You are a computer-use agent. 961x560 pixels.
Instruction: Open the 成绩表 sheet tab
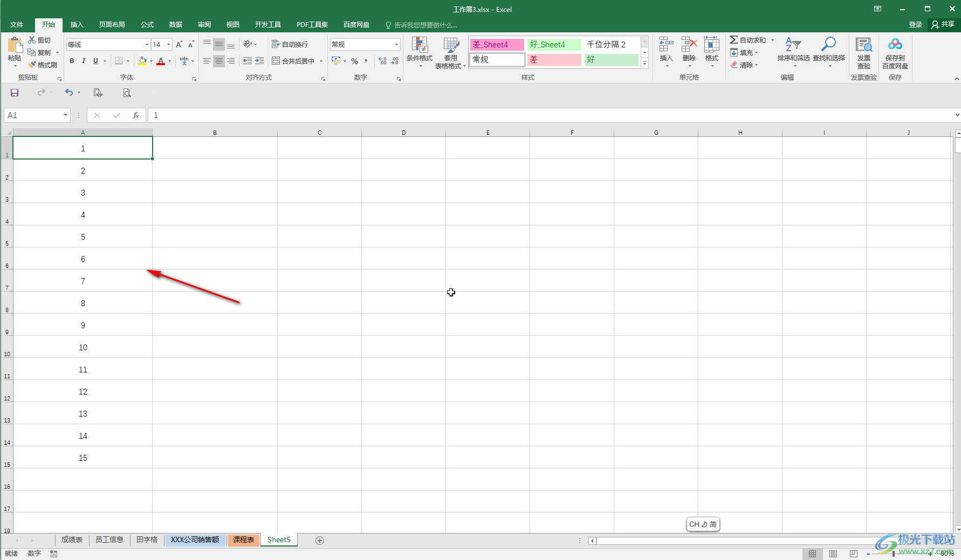point(72,540)
